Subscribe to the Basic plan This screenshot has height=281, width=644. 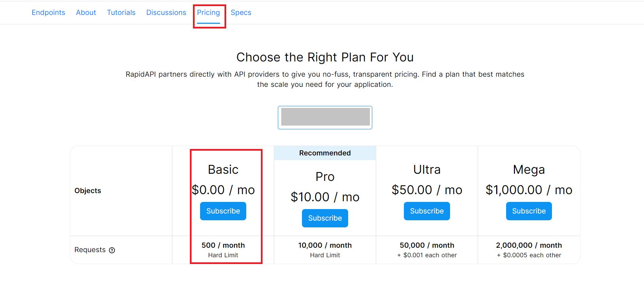(x=223, y=211)
